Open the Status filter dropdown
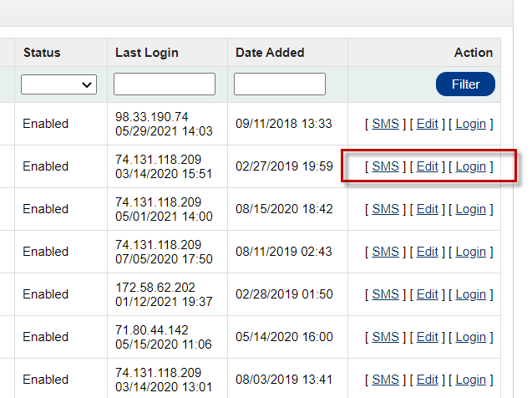The height and width of the screenshot is (398, 532). pyautogui.click(x=58, y=84)
